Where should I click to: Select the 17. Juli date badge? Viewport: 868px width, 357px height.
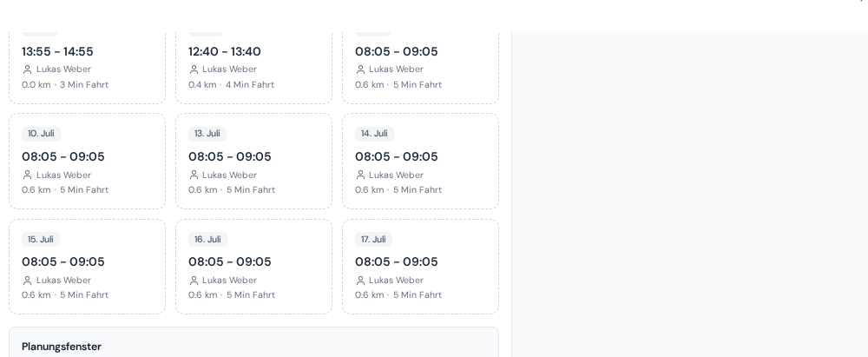(x=373, y=240)
